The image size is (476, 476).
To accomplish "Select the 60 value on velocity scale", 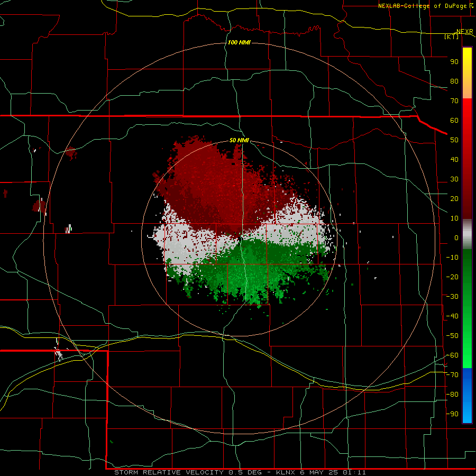I will tap(454, 121).
